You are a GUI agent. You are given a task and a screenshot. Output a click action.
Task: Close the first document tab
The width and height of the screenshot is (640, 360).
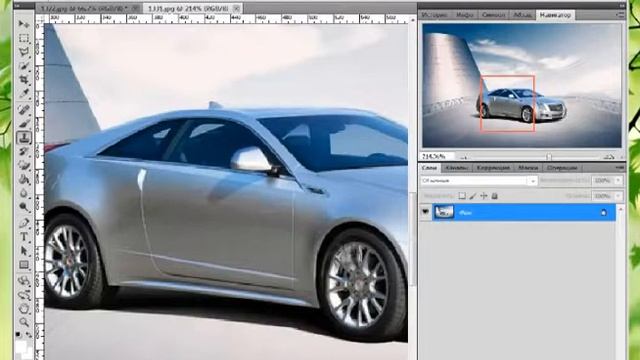[136, 8]
